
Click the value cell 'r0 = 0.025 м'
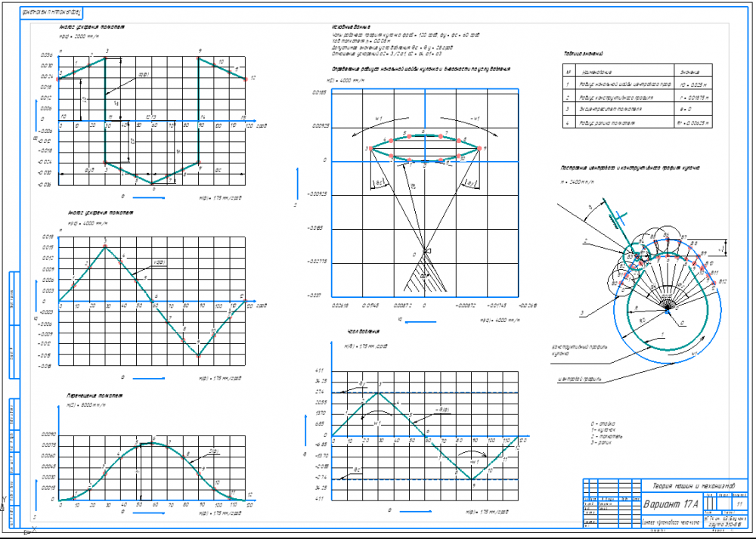692,85
